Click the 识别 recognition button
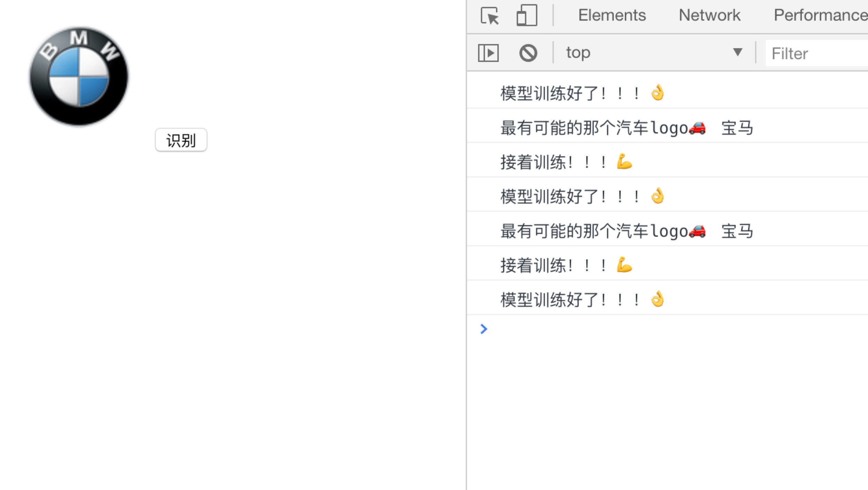868x490 pixels. click(x=181, y=139)
